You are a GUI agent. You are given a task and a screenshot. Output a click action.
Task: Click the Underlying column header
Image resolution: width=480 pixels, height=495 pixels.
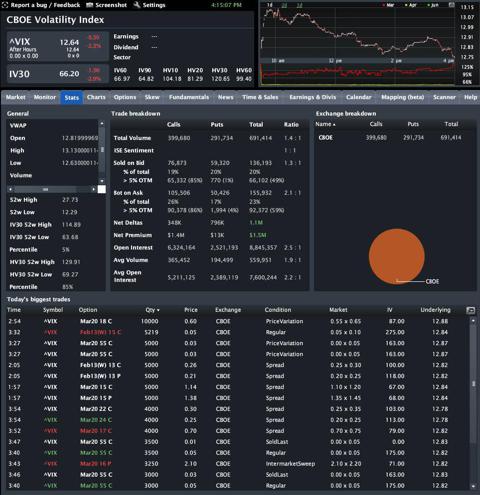pos(435,310)
